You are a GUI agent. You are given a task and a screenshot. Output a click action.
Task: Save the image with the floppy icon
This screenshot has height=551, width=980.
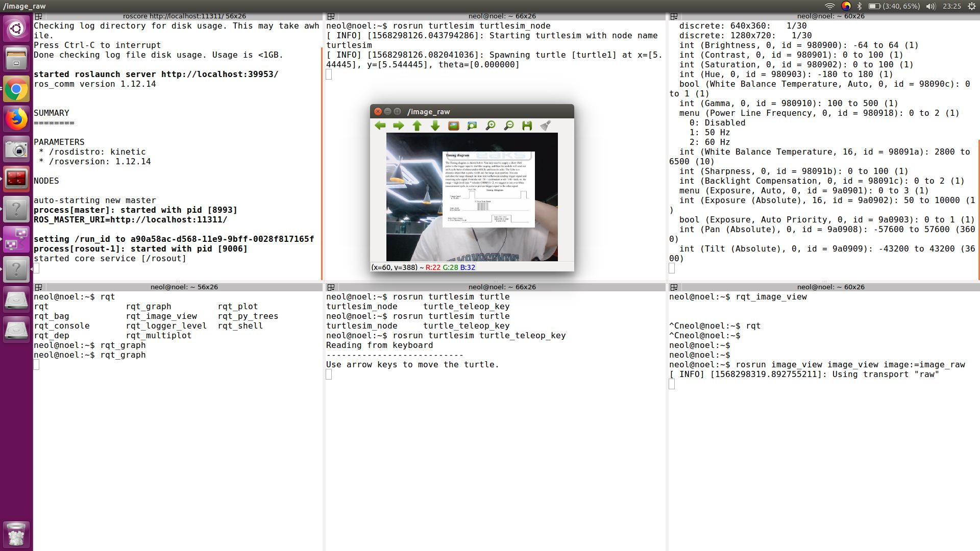[x=527, y=126]
